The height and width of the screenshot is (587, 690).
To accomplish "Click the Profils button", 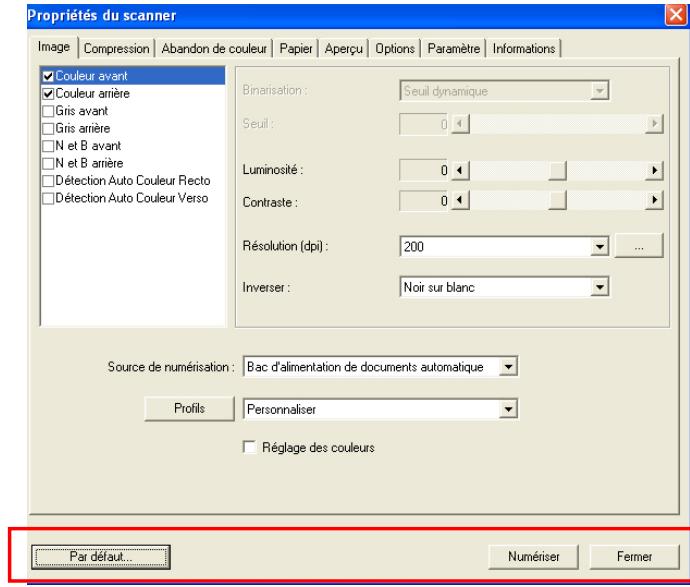I will [x=189, y=408].
